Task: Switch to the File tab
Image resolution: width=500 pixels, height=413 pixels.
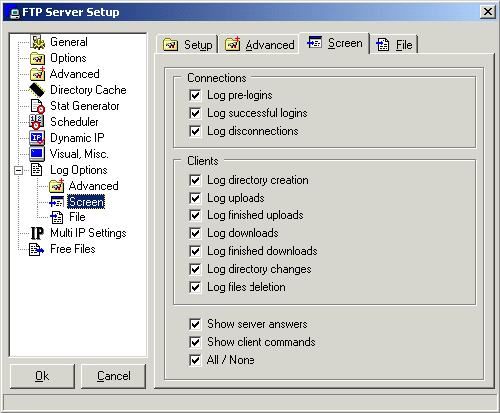Action: click(x=394, y=44)
